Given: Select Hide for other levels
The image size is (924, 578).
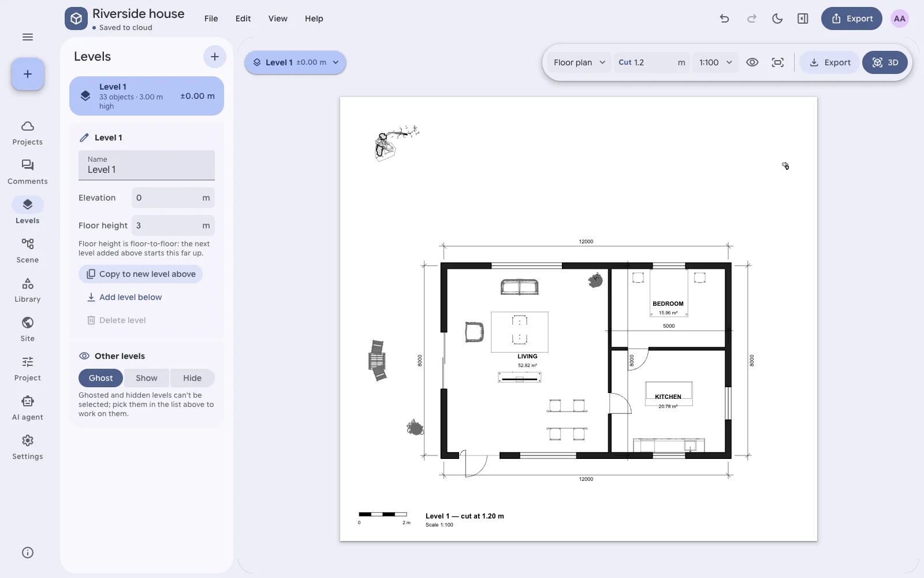Looking at the screenshot, I should (x=192, y=378).
